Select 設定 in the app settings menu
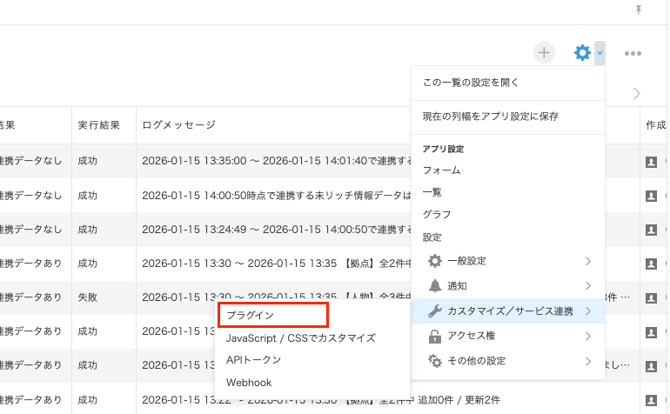Viewport: 670px width, 414px height. pos(432,237)
